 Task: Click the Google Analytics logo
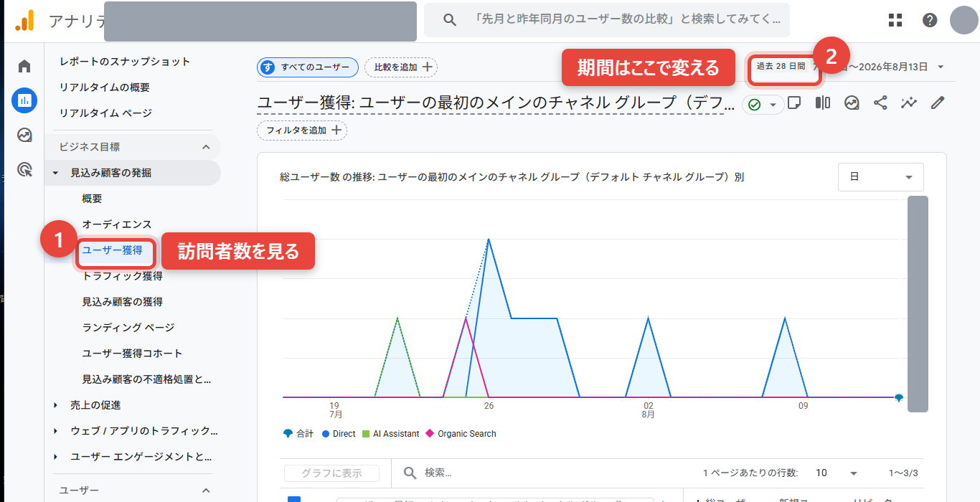24,20
